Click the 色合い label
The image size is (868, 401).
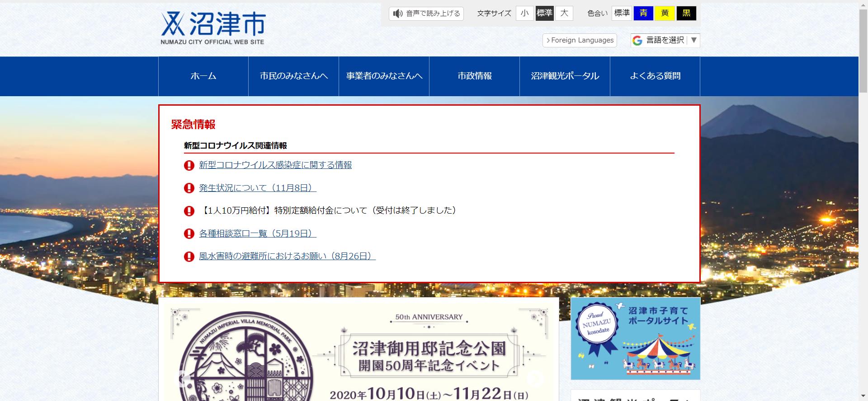[597, 14]
